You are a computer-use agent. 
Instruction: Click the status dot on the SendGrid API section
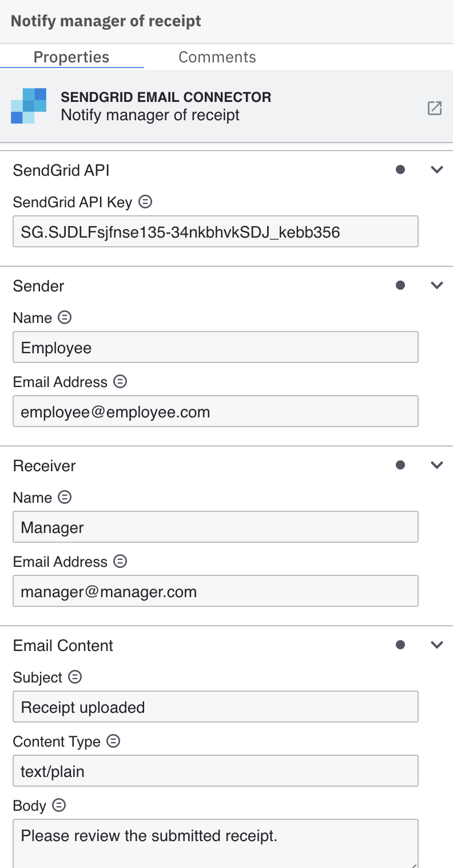(401, 169)
